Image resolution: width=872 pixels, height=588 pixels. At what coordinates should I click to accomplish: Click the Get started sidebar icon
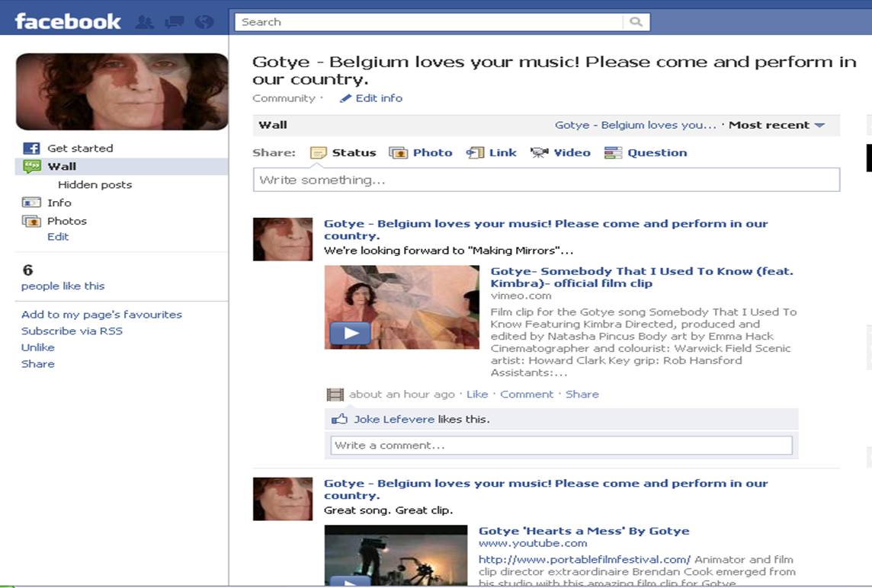(x=31, y=149)
